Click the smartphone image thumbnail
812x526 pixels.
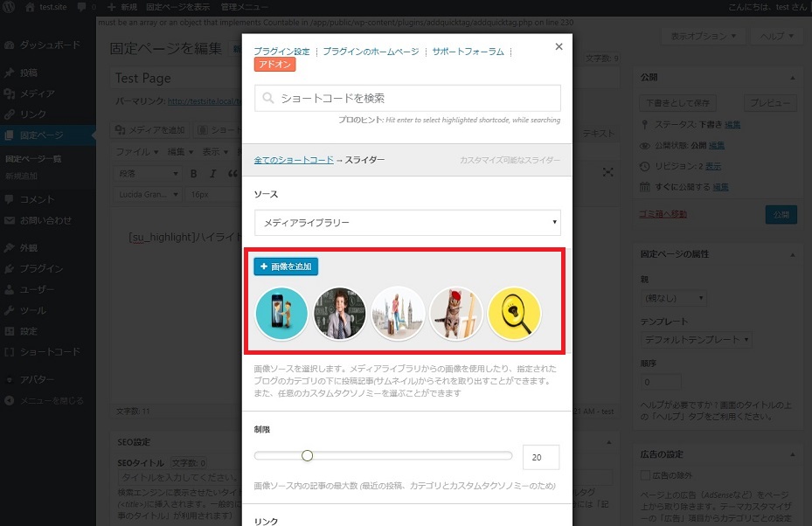coord(281,313)
